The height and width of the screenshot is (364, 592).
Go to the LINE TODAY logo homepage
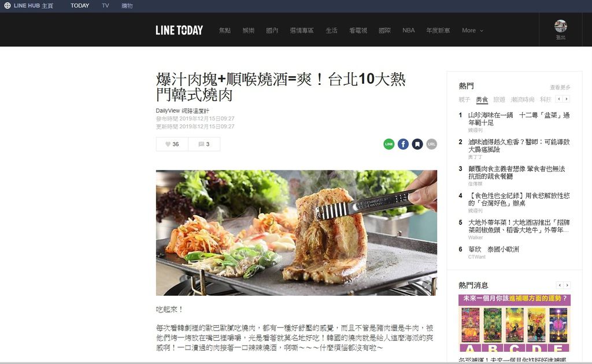point(179,30)
